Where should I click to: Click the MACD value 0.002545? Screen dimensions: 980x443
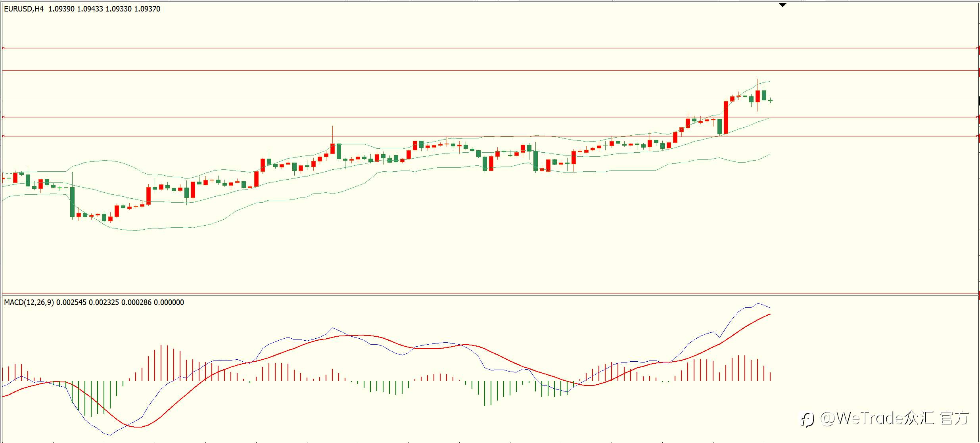pos(71,302)
